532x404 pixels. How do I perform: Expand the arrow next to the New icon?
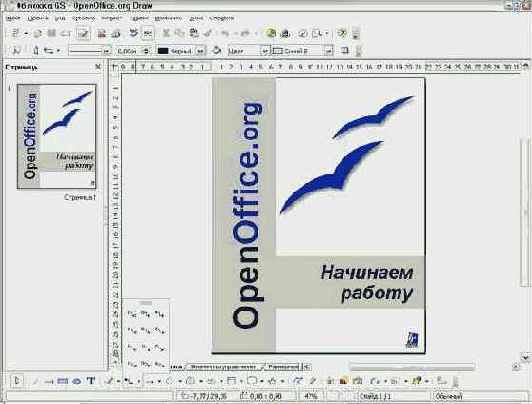tap(26, 34)
